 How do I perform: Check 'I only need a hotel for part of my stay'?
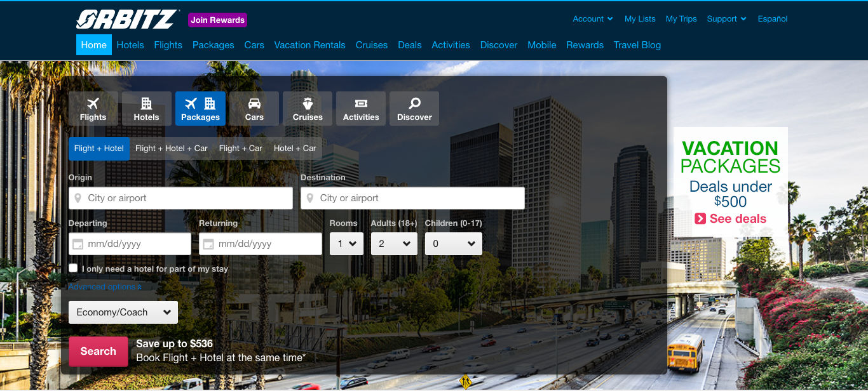(73, 268)
